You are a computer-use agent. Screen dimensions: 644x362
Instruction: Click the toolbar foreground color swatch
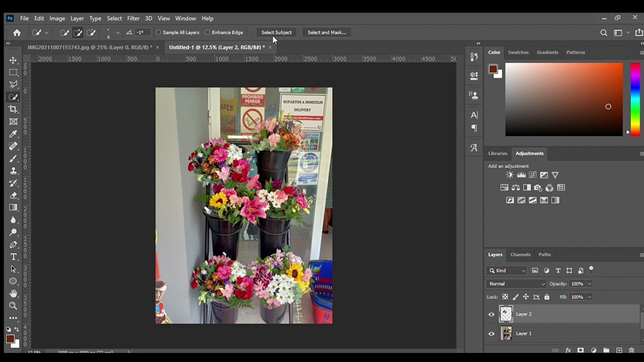click(10, 339)
